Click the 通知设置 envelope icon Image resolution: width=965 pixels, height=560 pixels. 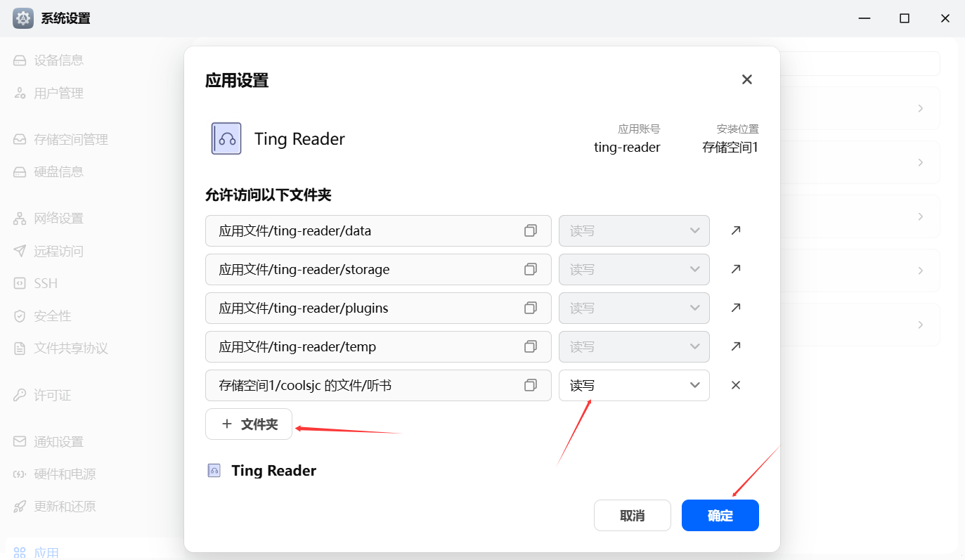coord(20,442)
